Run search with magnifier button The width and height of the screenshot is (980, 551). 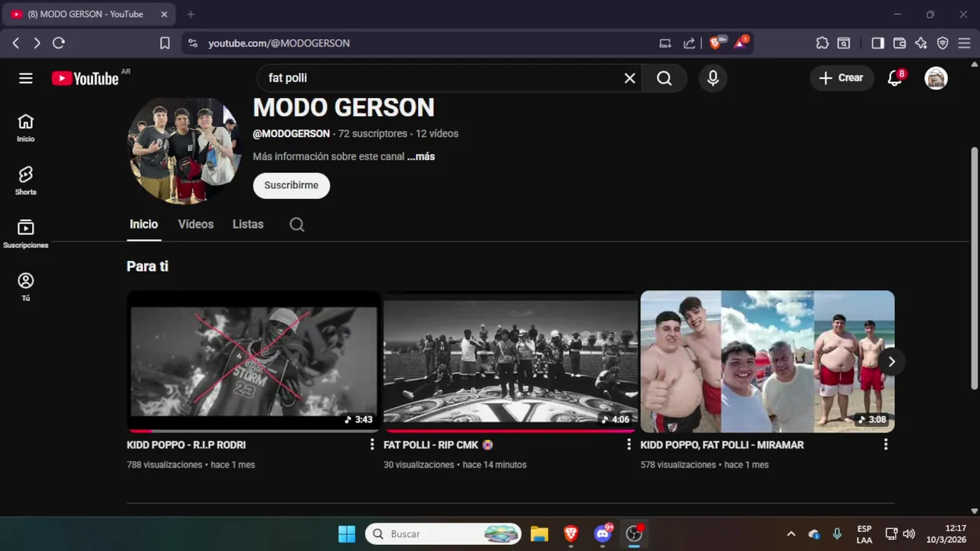pos(664,78)
